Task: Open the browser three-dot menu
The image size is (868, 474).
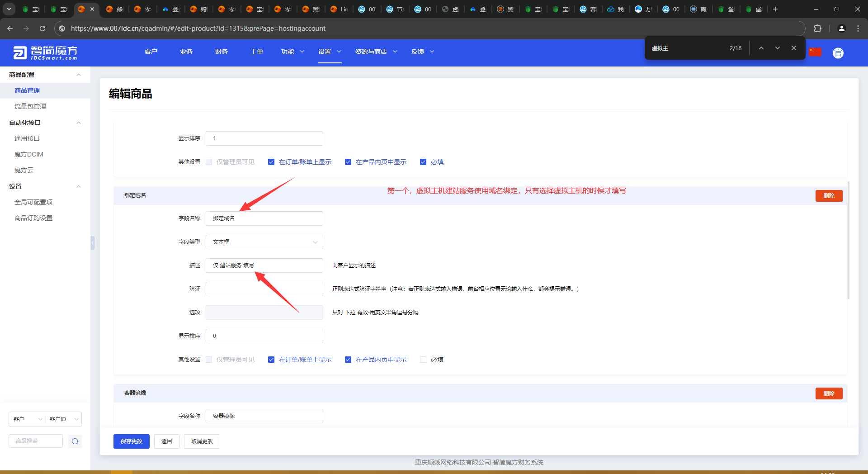Action: [858, 28]
